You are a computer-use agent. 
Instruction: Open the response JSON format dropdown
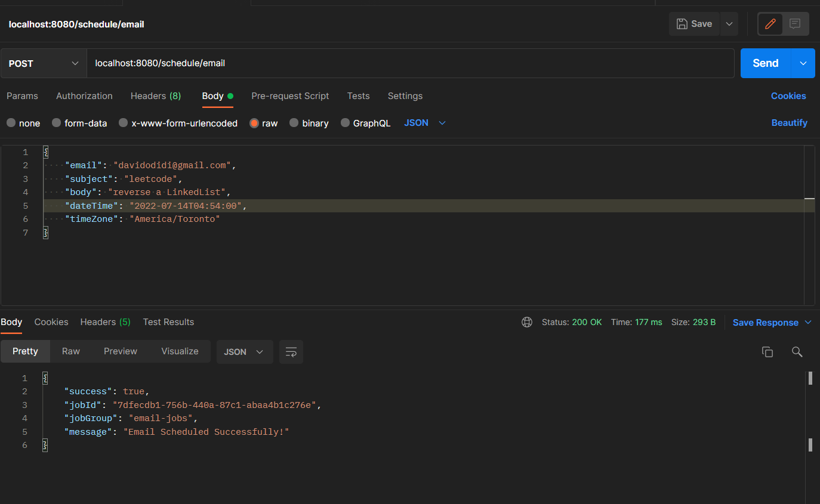245,352
